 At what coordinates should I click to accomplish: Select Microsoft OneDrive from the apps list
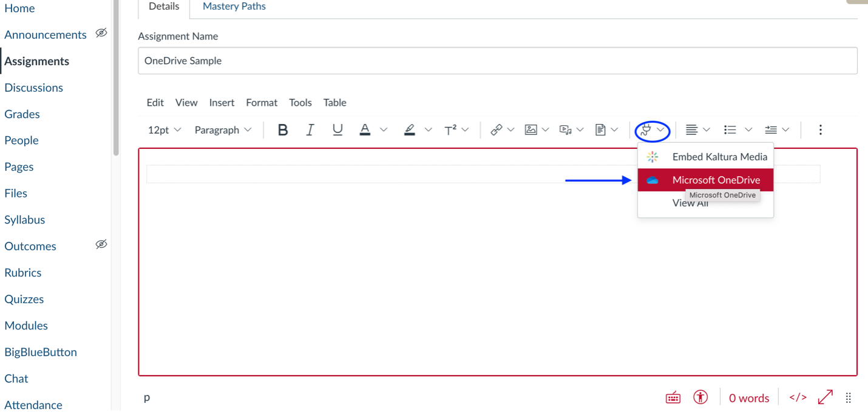(x=716, y=180)
